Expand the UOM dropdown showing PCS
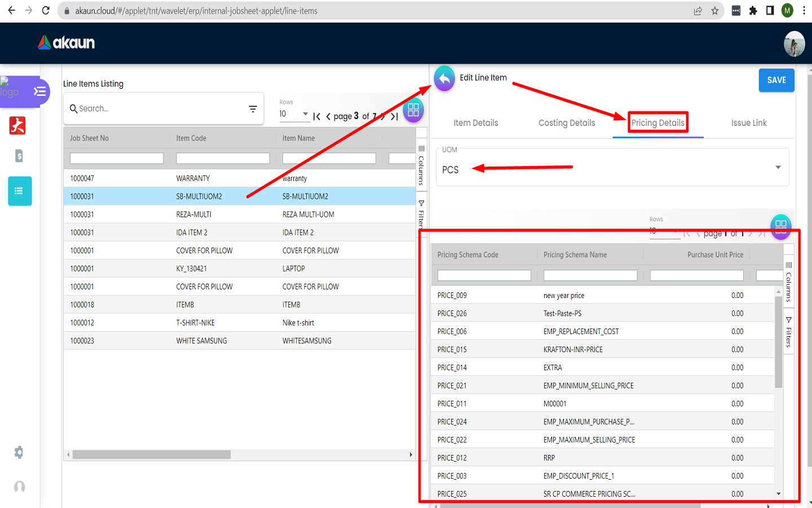Viewport: 812px width, 508px height. click(778, 168)
